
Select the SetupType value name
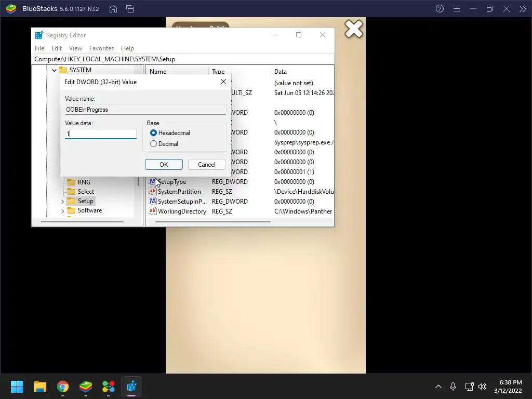(172, 182)
